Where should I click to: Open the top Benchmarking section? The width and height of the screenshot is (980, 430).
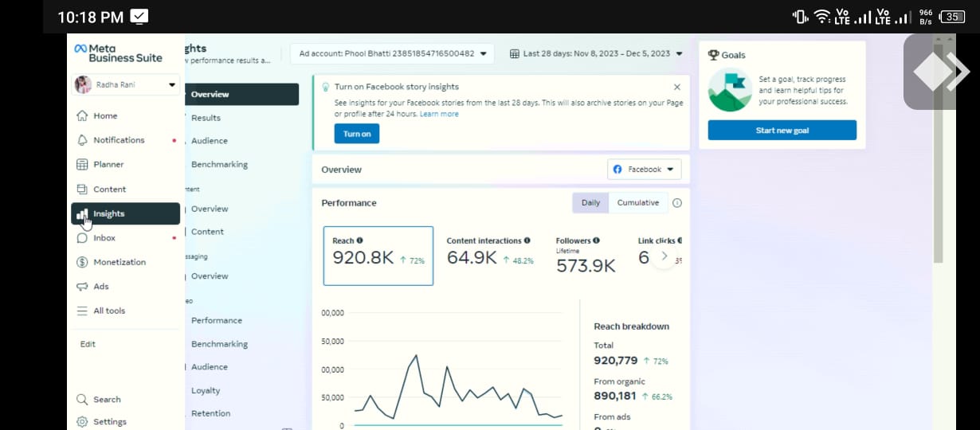(x=219, y=165)
